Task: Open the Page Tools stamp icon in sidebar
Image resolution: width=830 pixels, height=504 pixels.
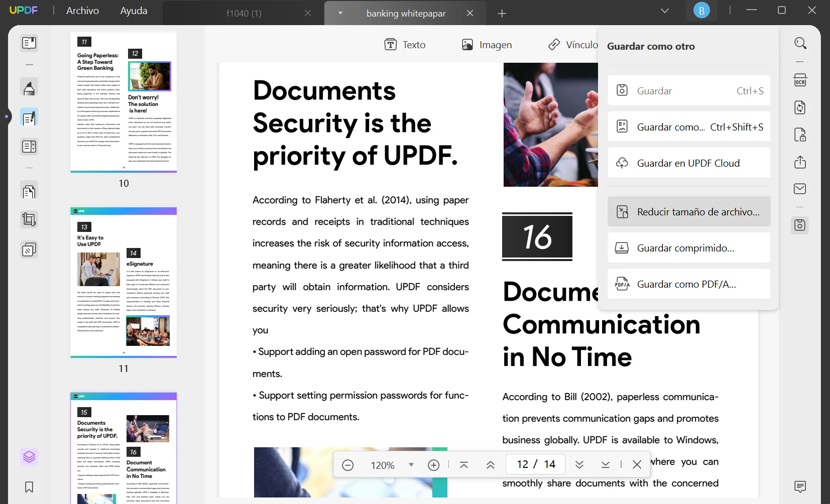Action: coord(29,249)
